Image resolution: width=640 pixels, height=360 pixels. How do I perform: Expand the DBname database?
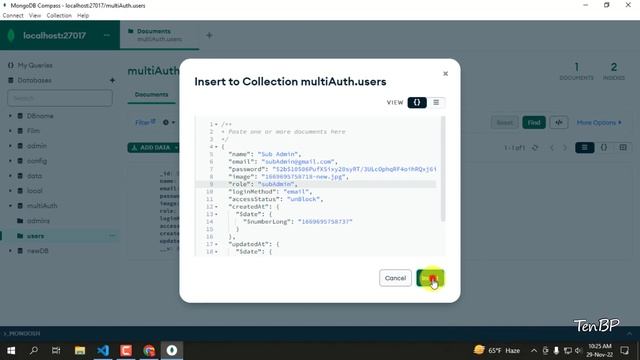[x=10, y=116]
